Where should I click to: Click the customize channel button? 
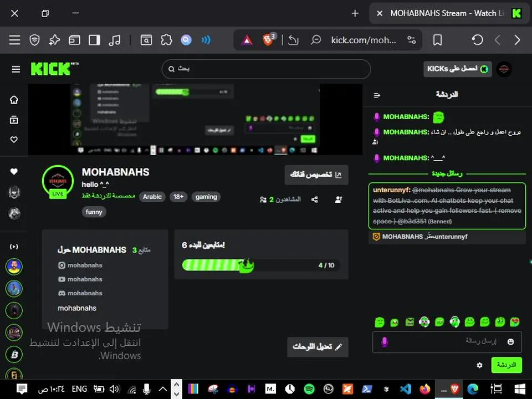coord(316,175)
